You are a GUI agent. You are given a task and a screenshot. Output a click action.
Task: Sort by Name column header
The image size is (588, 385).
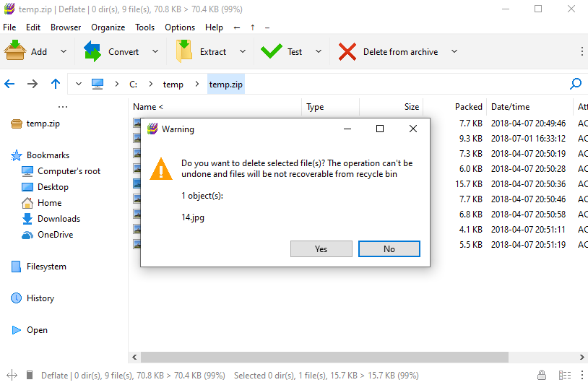point(215,107)
